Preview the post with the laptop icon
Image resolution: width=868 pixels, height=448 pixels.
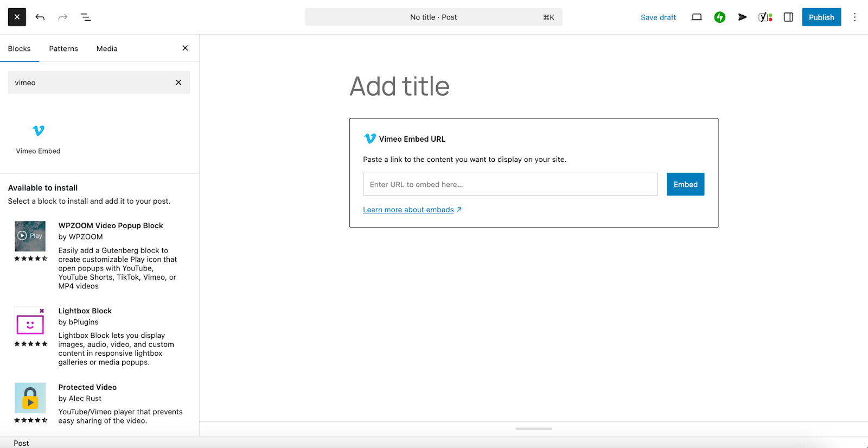tap(697, 17)
